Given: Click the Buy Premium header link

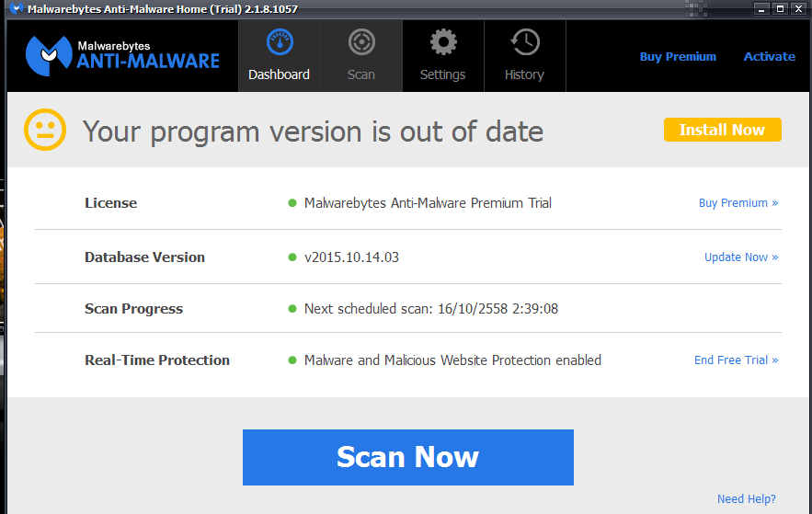Looking at the screenshot, I should pyautogui.click(x=678, y=56).
